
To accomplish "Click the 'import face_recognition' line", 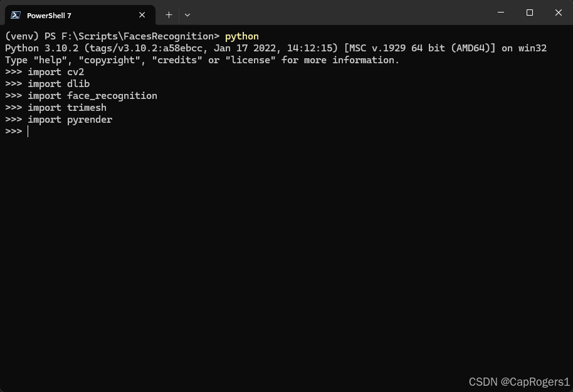I will point(81,96).
